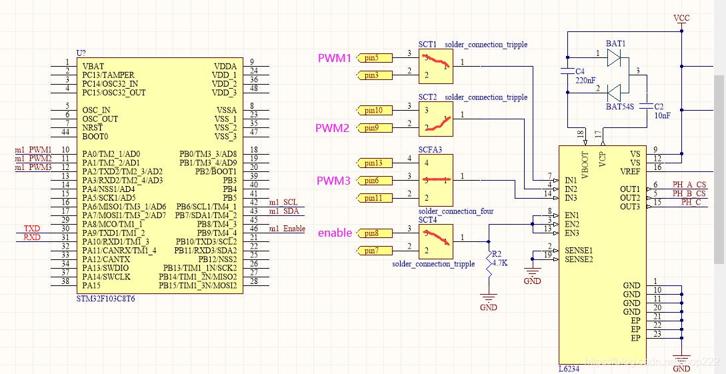
Task: Click the TXD net label
Action: [x=32, y=229]
